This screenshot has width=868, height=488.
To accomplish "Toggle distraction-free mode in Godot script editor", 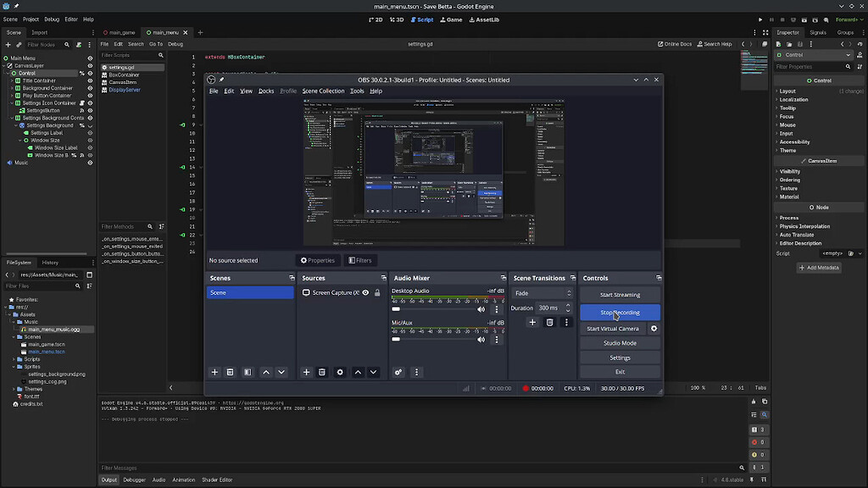I will tap(765, 33).
